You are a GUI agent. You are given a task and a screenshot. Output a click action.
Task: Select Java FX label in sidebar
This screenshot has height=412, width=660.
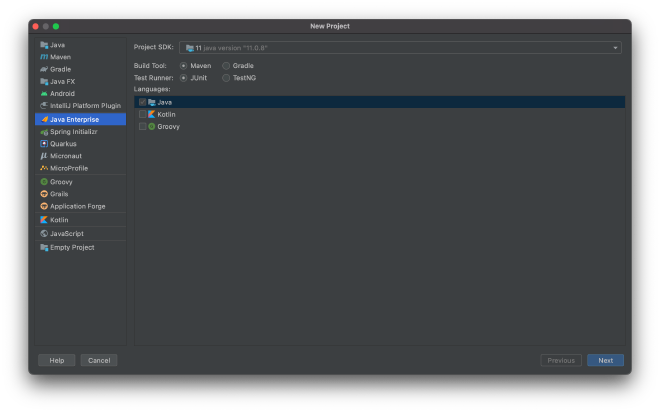[62, 81]
